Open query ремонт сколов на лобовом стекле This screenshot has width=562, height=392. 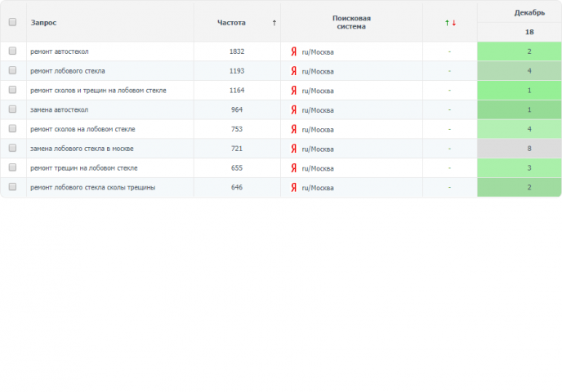tap(83, 129)
